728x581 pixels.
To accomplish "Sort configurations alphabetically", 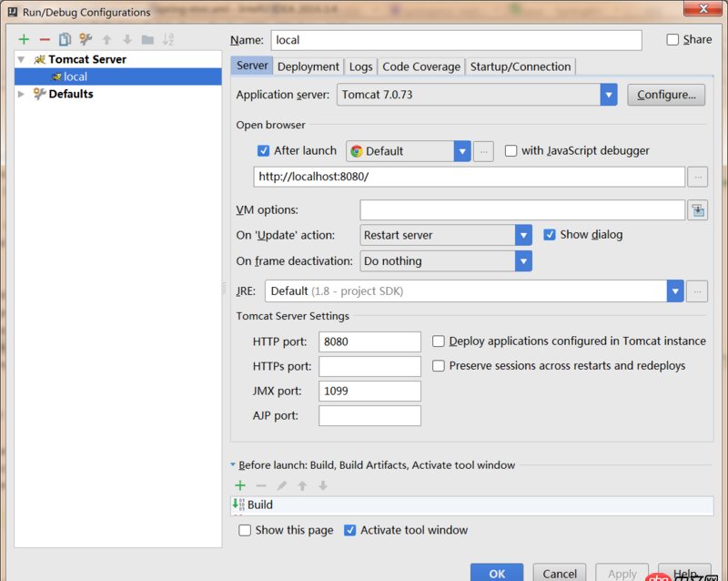I will pos(167,39).
